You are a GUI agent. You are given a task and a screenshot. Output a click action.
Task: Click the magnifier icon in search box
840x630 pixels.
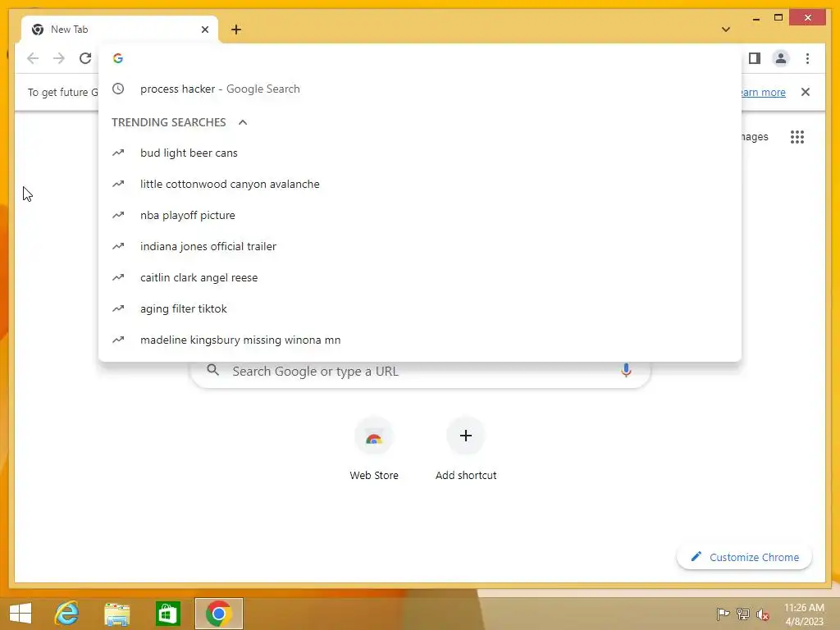[212, 370]
